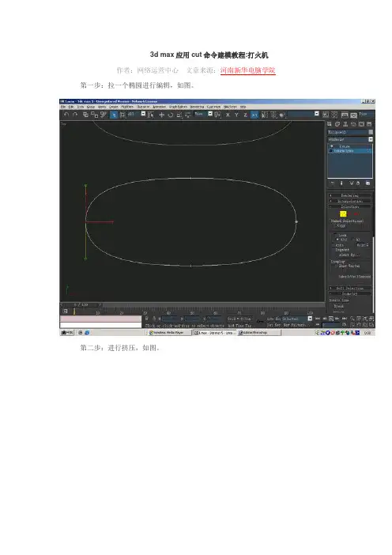Image resolution: width=392 pixels, height=555 pixels.
Task: Open the File menu in 3ds Max
Action: pyautogui.click(x=63, y=107)
